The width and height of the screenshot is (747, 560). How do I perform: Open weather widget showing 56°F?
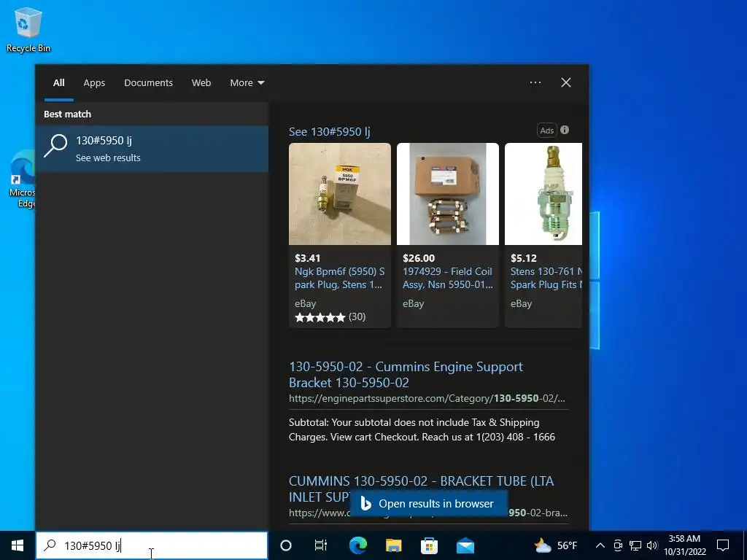[555, 545]
